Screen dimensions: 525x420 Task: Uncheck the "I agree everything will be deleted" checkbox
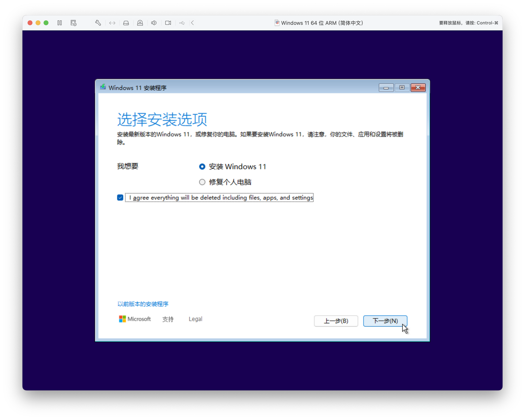120,198
